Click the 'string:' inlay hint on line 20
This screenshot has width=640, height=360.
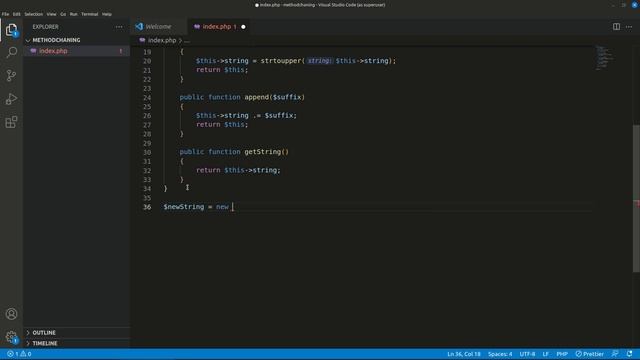[x=319, y=61]
